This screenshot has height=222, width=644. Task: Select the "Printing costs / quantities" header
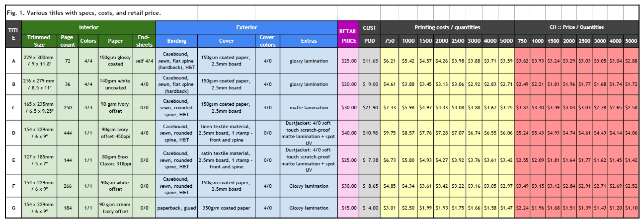pos(447,27)
